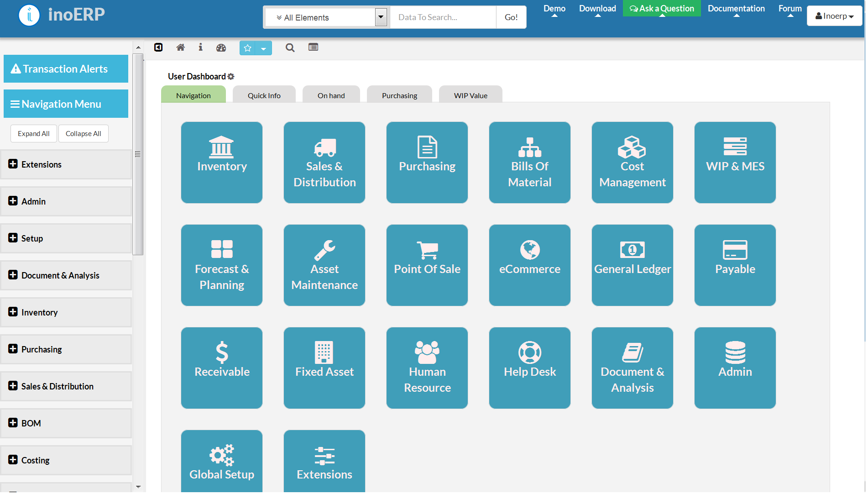Click the Expand All button

click(x=33, y=133)
